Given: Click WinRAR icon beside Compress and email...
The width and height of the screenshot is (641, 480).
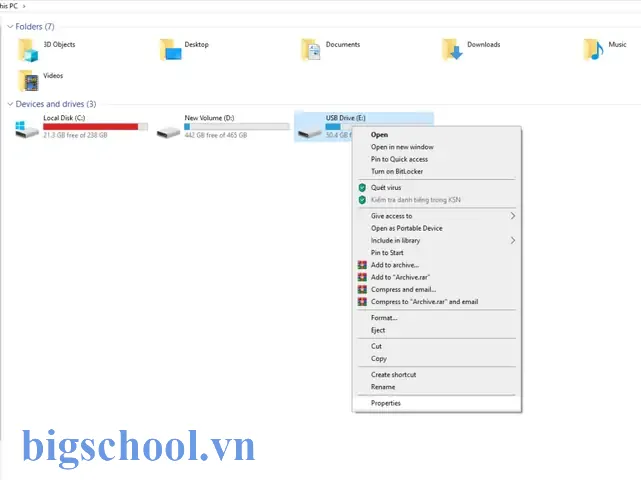Looking at the screenshot, I should click(362, 289).
